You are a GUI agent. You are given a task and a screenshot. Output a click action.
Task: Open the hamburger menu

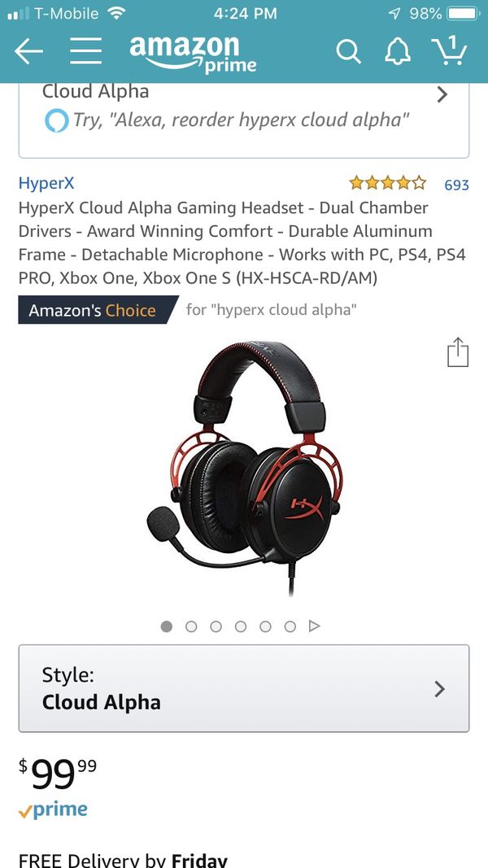pos(85,51)
